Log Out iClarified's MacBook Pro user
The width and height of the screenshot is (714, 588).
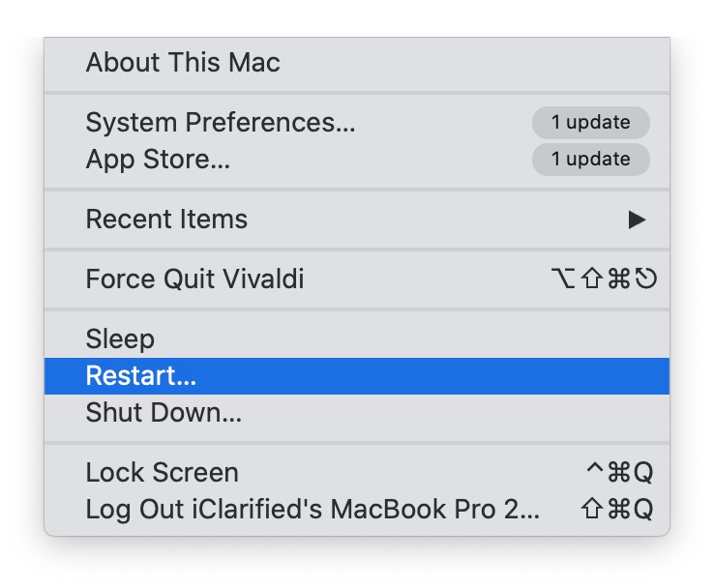point(312,509)
